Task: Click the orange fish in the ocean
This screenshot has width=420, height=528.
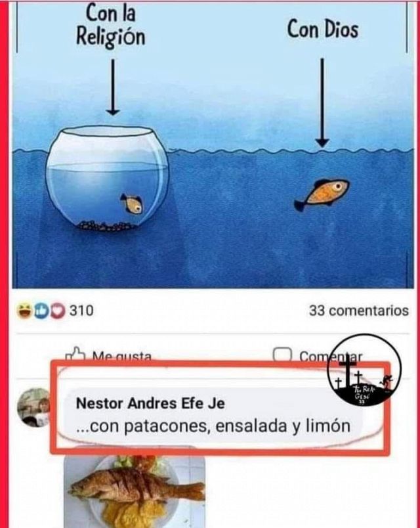Action: (322, 194)
